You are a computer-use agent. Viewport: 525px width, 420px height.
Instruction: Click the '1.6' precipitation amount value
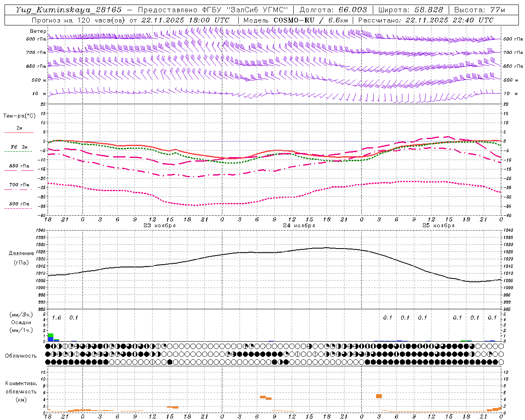[57, 318]
